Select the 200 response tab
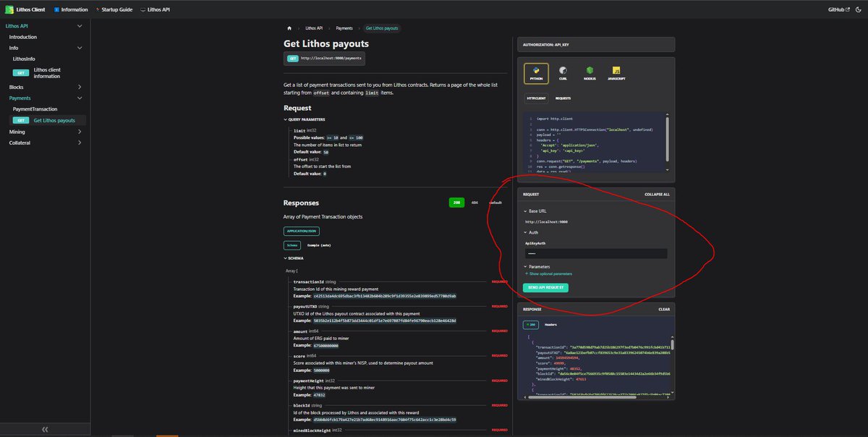This screenshot has width=868, height=437. click(456, 203)
